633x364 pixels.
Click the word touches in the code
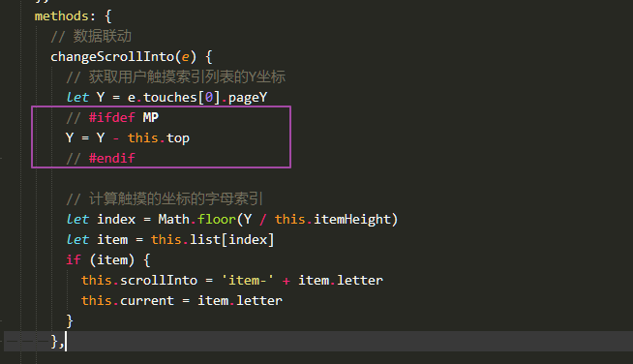click(x=170, y=98)
